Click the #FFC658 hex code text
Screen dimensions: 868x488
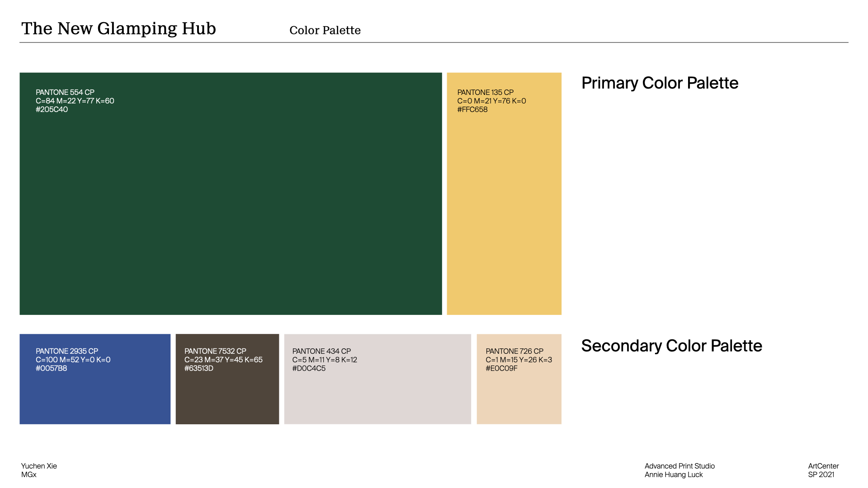click(472, 109)
